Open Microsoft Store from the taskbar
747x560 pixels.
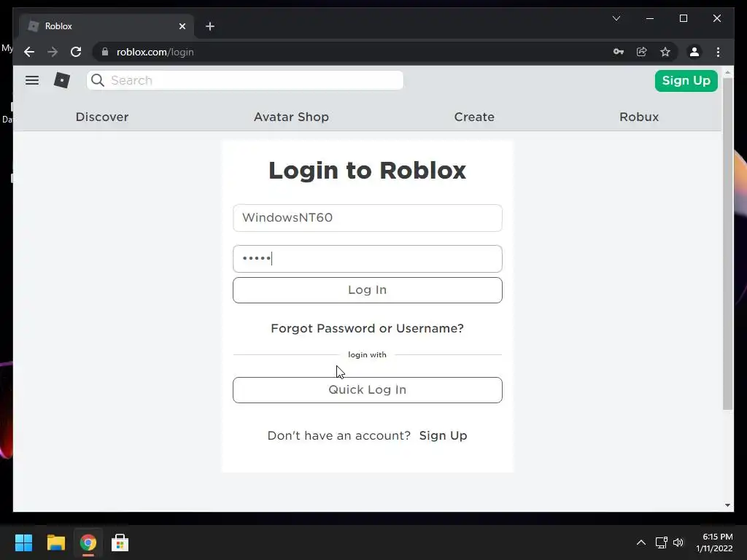(120, 542)
